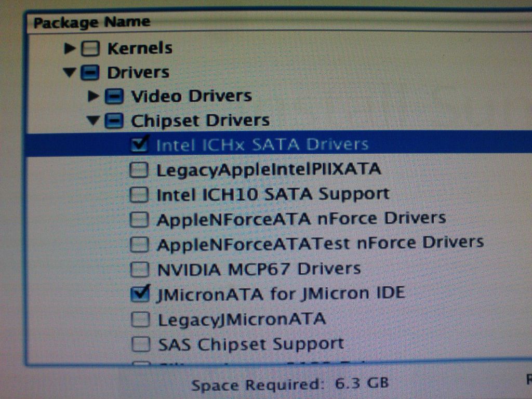Expand the Video Drivers disclosure triangle
This screenshot has height=399, width=532.
pyautogui.click(x=94, y=96)
